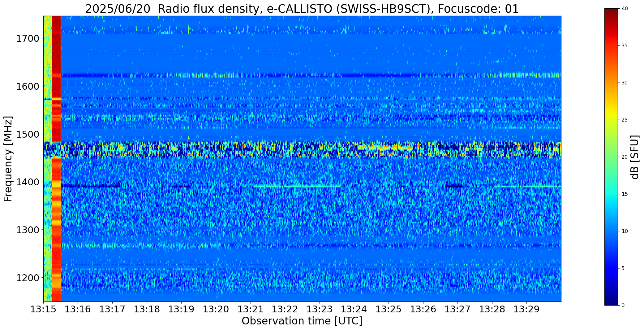The width and height of the screenshot is (644, 330).
Task: Click the colorbar 15 tick label
Action: click(625, 194)
